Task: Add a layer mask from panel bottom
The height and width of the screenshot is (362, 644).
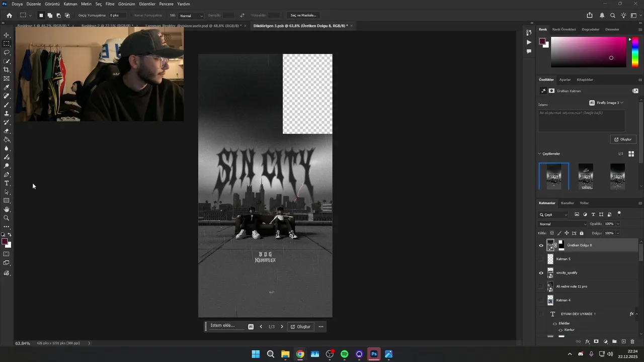Action: (x=596, y=341)
